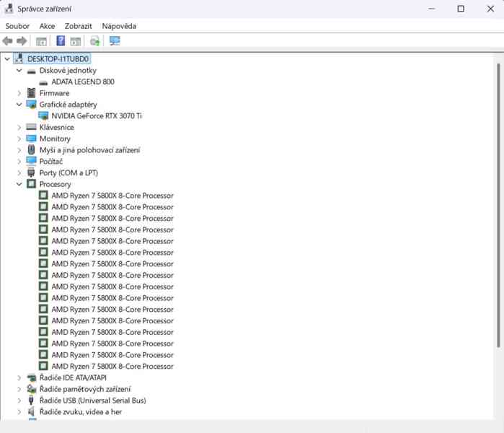Click the NVIDIA GeForce RTX 3070 Ti device icon
The image size is (504, 433).
[x=43, y=115]
